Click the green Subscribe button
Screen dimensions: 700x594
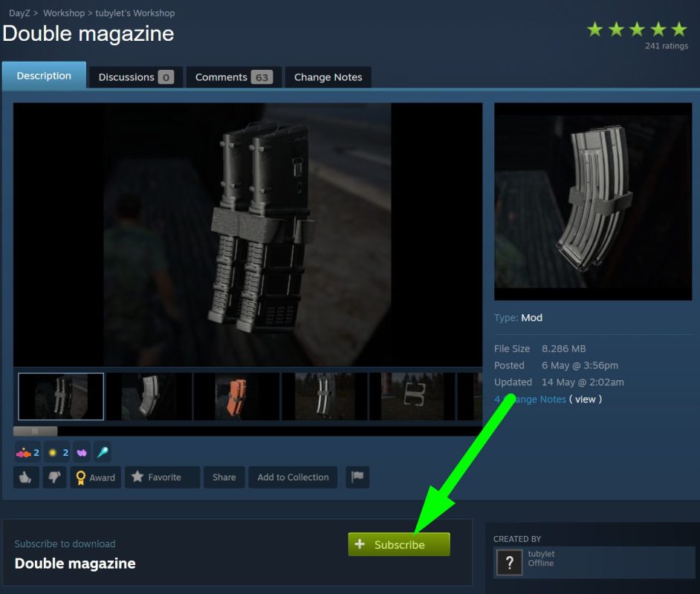[399, 544]
